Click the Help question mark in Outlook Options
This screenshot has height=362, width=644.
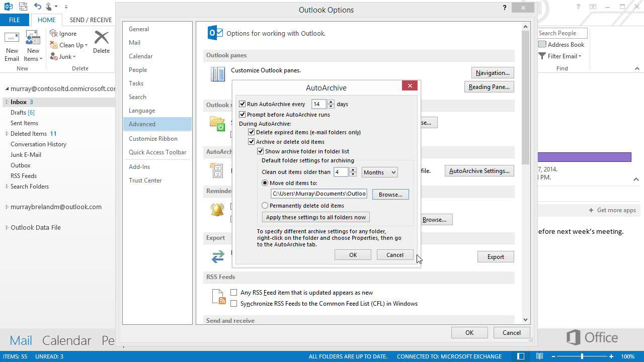(505, 8)
